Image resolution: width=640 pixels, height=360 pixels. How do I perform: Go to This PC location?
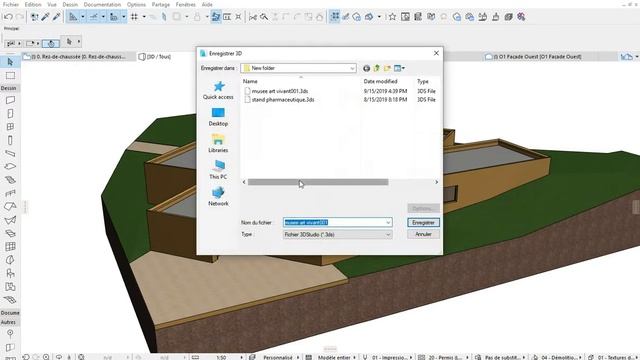point(218,170)
